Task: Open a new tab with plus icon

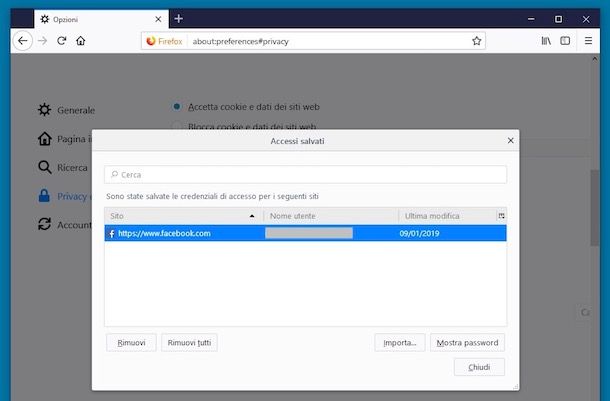Action: 179,19
